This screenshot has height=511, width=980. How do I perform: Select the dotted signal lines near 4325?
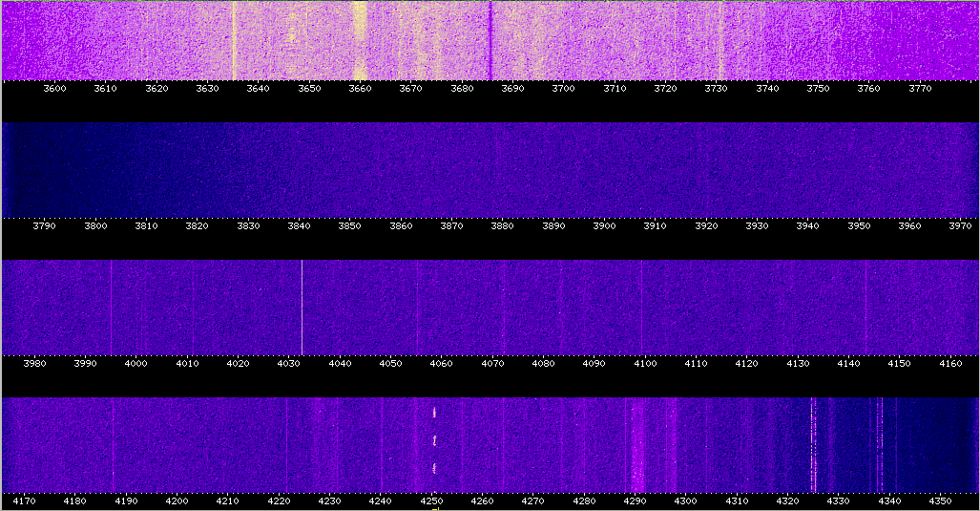pos(814,445)
